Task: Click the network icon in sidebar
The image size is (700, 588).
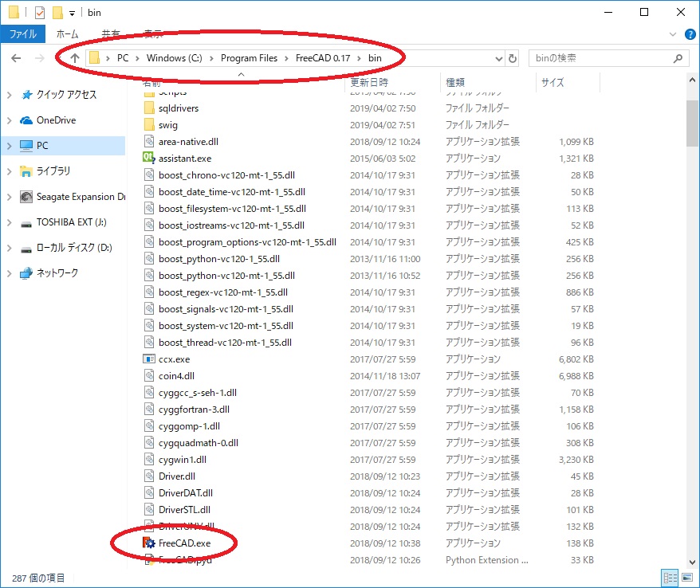Action: click(26, 273)
